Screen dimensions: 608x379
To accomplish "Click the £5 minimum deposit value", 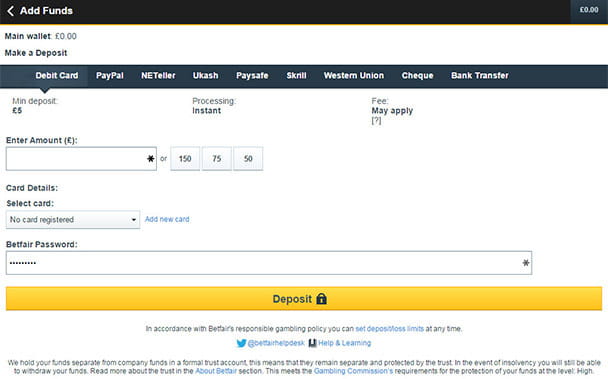I will [x=17, y=111].
